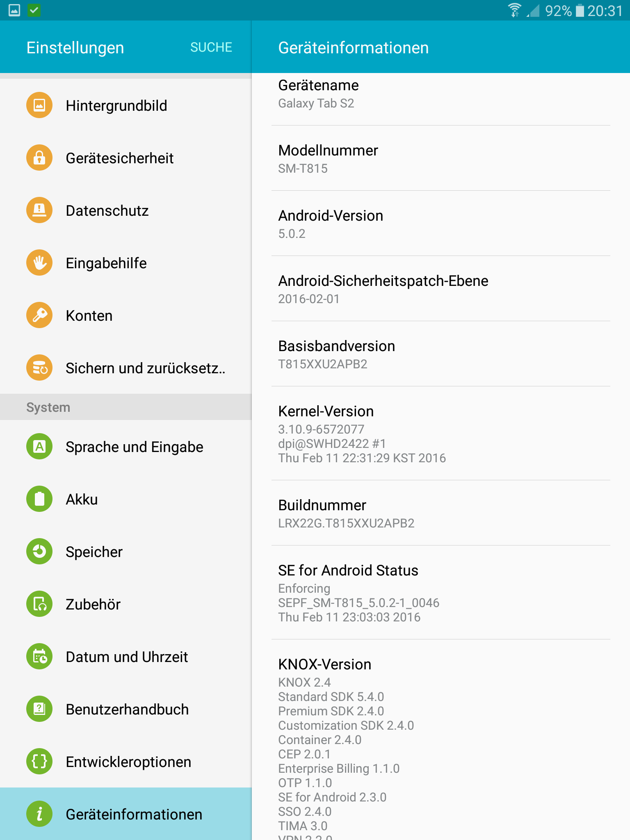Tap the screenshot notification icon in status bar

click(x=14, y=10)
